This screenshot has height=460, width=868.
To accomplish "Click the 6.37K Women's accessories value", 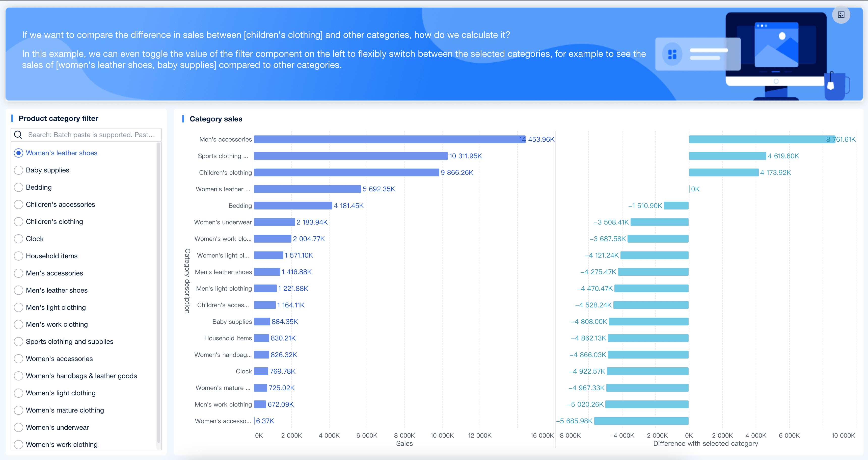I will tap(265, 421).
